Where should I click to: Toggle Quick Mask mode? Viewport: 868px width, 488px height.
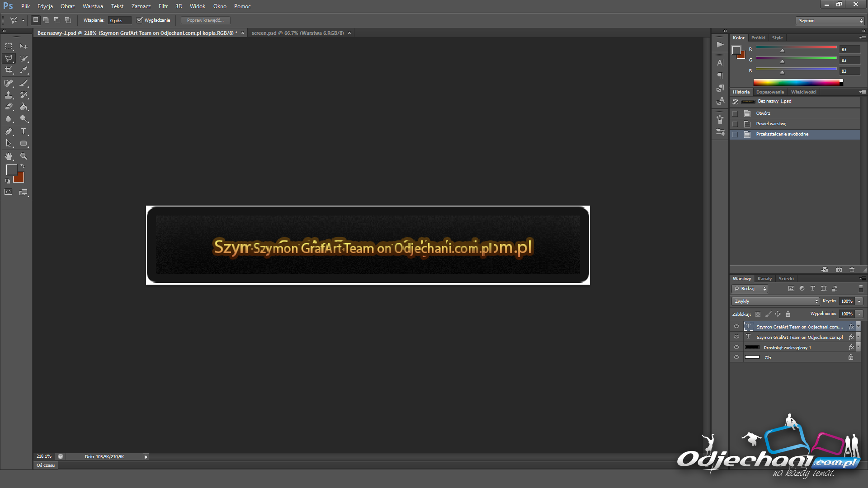[9, 192]
